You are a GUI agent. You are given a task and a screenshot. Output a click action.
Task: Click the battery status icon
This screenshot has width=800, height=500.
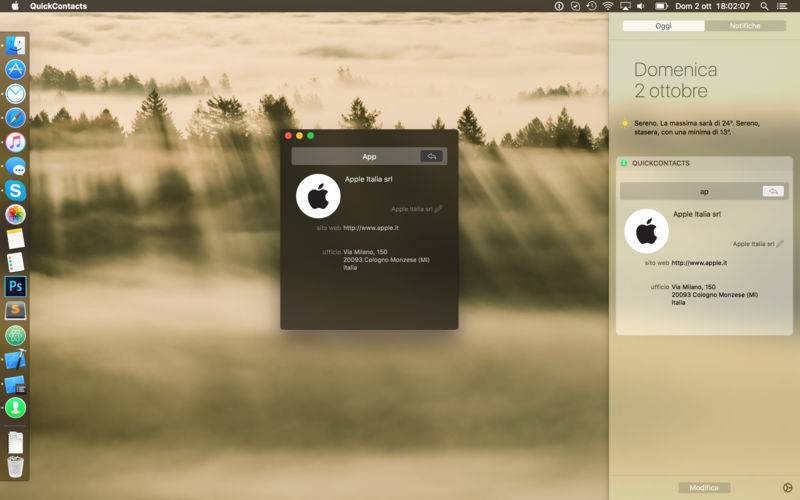click(661, 6)
